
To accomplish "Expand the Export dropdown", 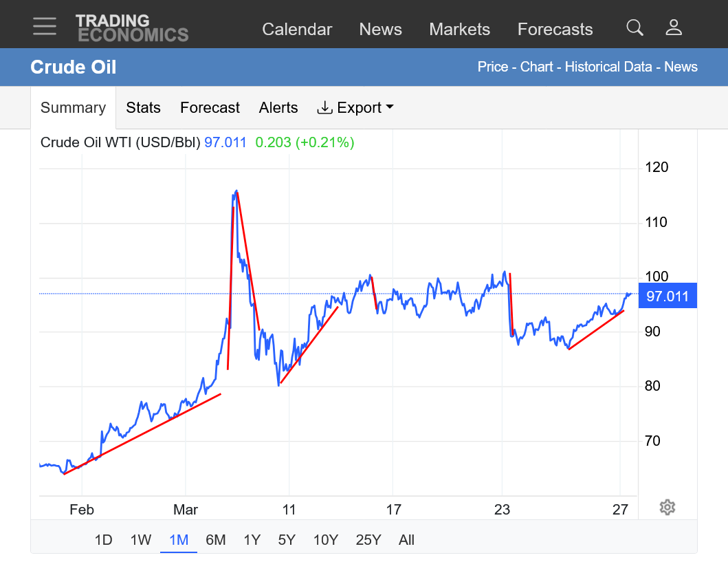I will click(355, 108).
